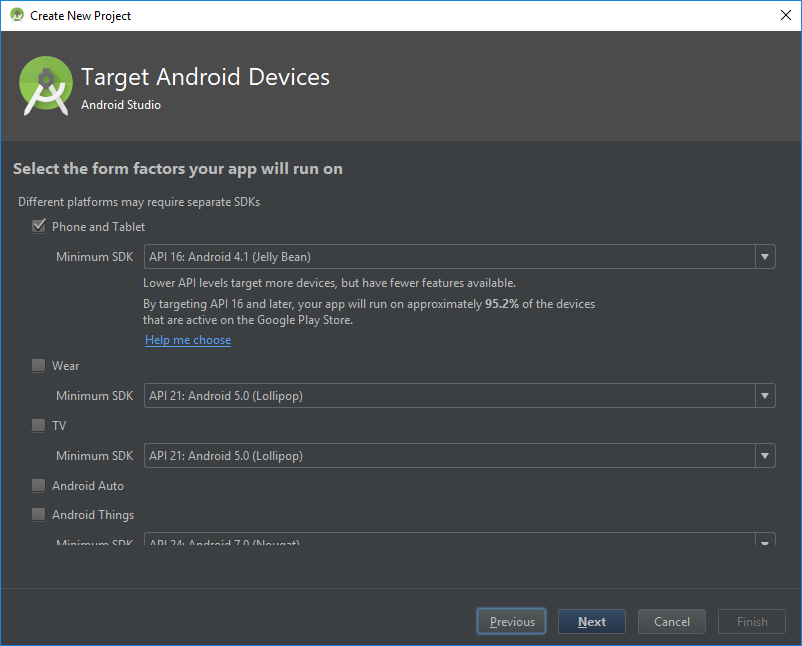Close the Create New Project dialog
This screenshot has height=646, width=802.
click(785, 15)
